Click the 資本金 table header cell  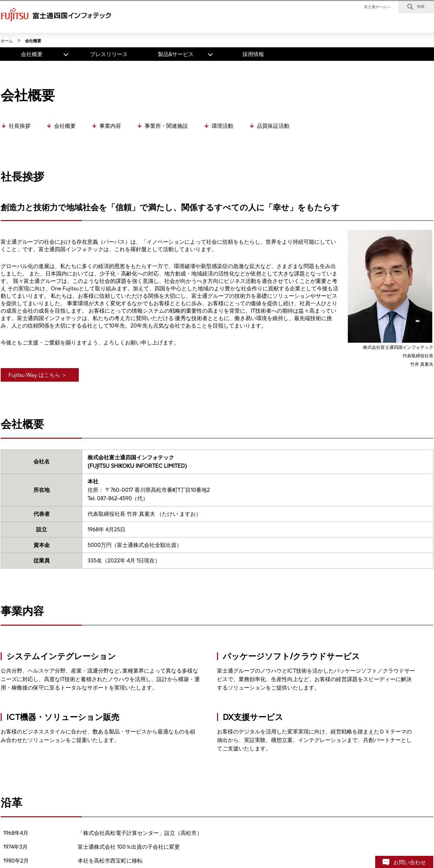coord(41,545)
